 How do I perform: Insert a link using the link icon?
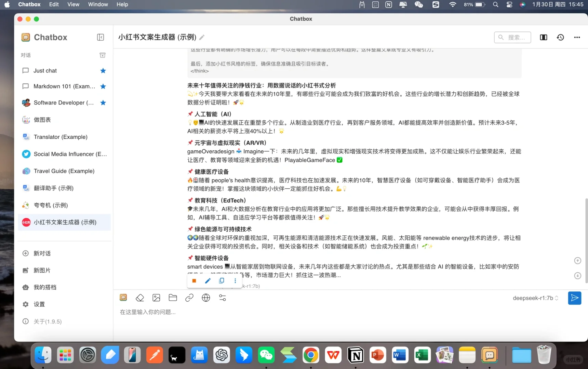[189, 298]
